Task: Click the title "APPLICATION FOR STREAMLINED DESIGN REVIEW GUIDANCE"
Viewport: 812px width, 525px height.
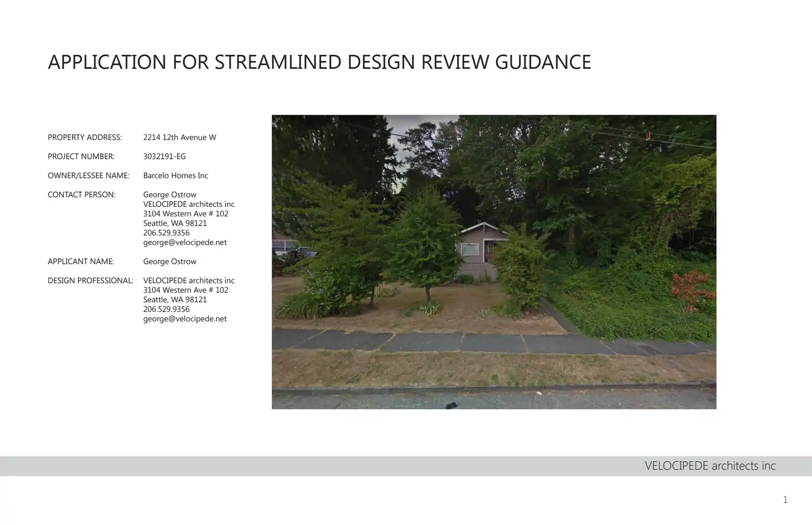Action: (319, 62)
